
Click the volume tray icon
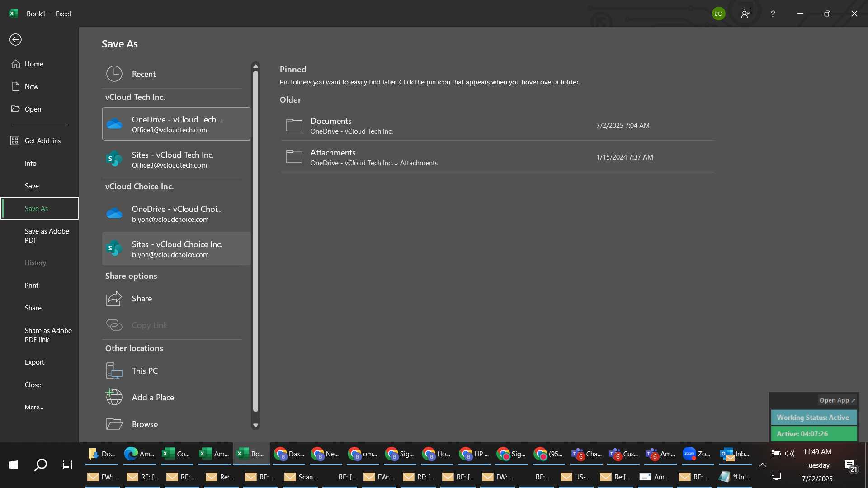click(x=790, y=454)
